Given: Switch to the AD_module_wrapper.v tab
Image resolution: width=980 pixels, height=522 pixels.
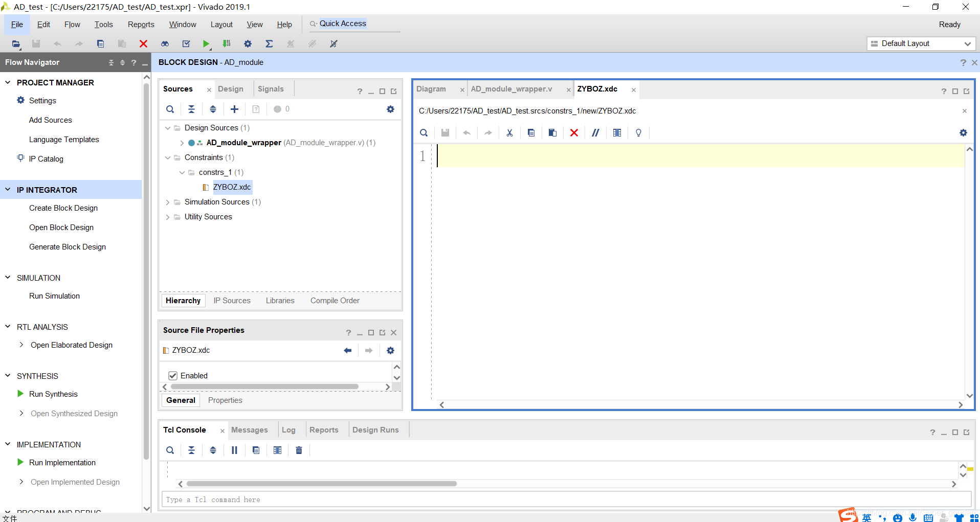Looking at the screenshot, I should pos(511,89).
